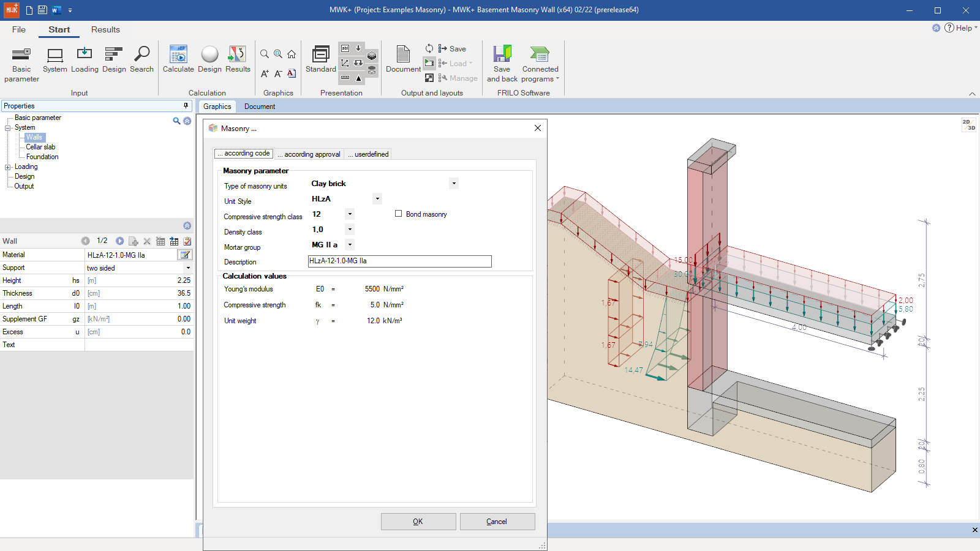Click the Design sphere icon in Calculation group

(x=209, y=60)
